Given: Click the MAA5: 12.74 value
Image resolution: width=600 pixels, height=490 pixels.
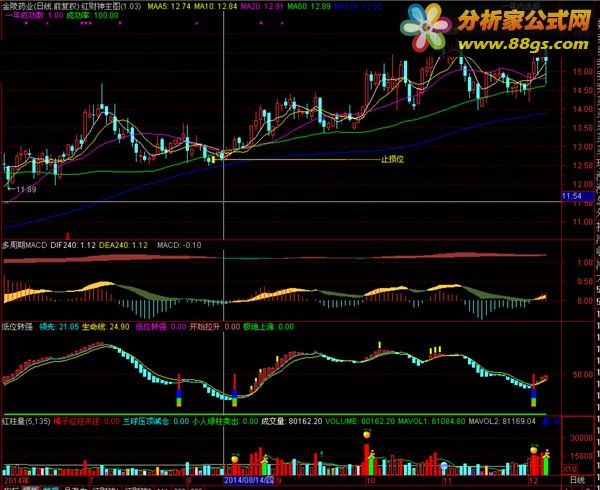Looking at the screenshot, I should 169,6.
